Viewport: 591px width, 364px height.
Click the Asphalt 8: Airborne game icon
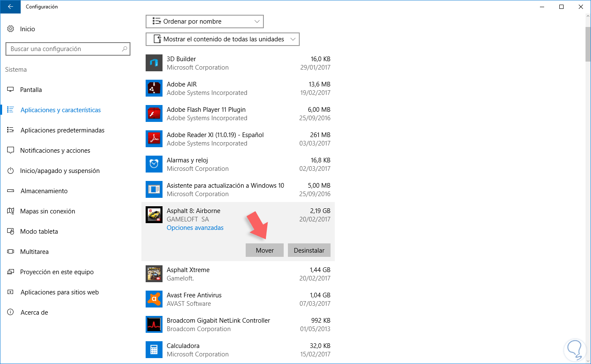click(x=154, y=215)
